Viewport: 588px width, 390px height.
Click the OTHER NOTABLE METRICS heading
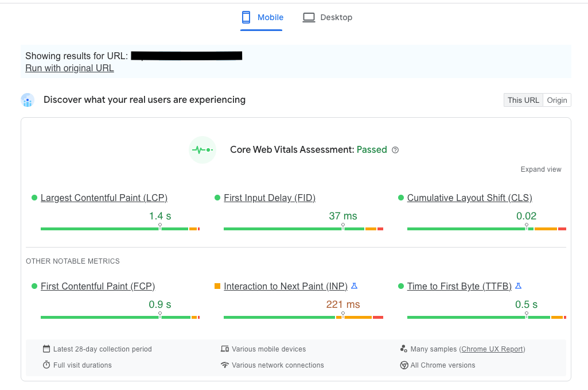[73, 261]
